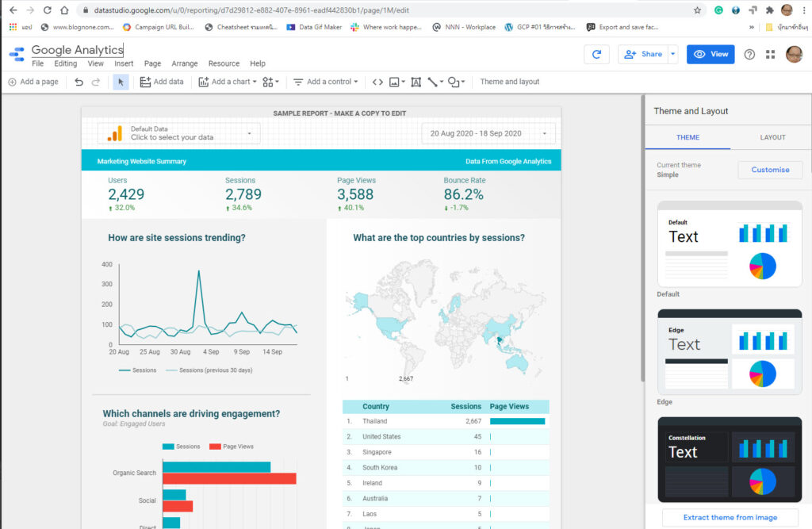The width and height of the screenshot is (812, 529).
Task: Click the report title Google Analytics field
Action: point(78,50)
